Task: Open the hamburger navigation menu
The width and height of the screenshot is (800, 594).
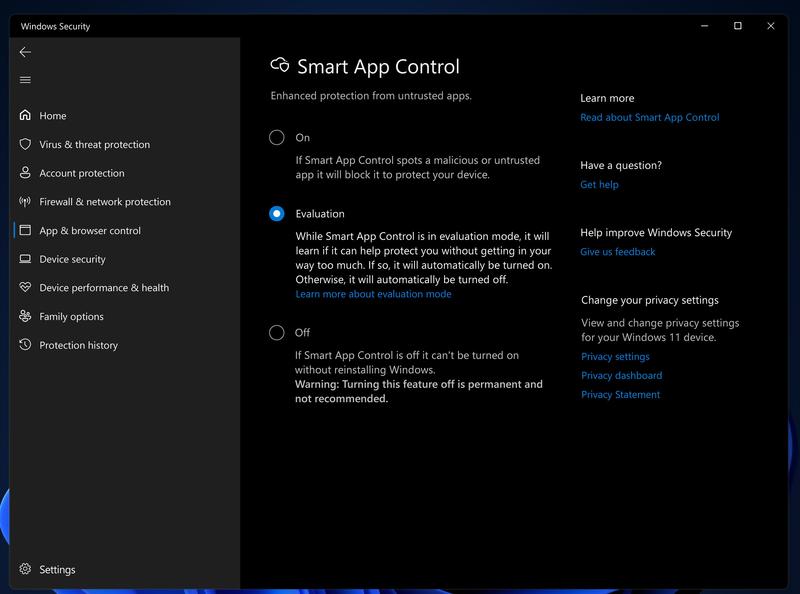Action: coord(25,80)
